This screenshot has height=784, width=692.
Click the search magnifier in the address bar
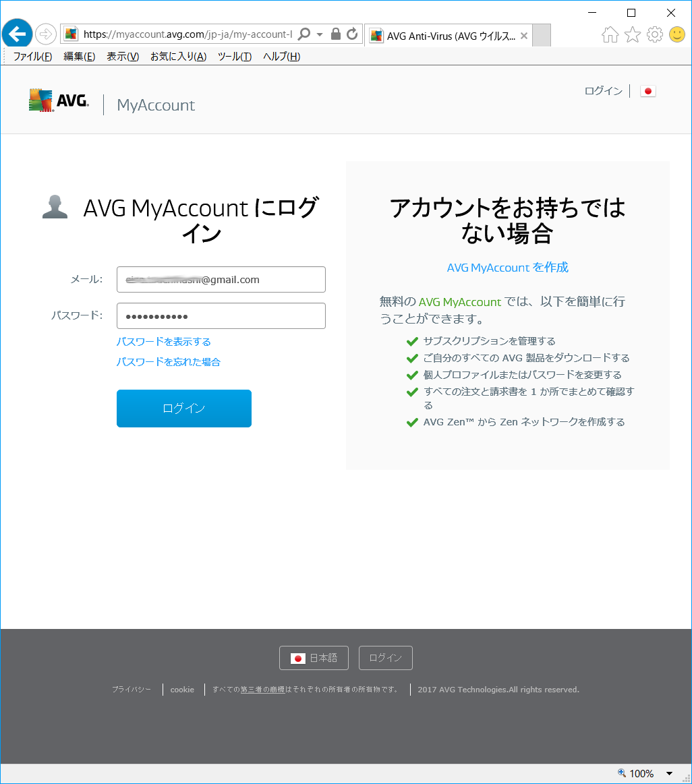[304, 34]
